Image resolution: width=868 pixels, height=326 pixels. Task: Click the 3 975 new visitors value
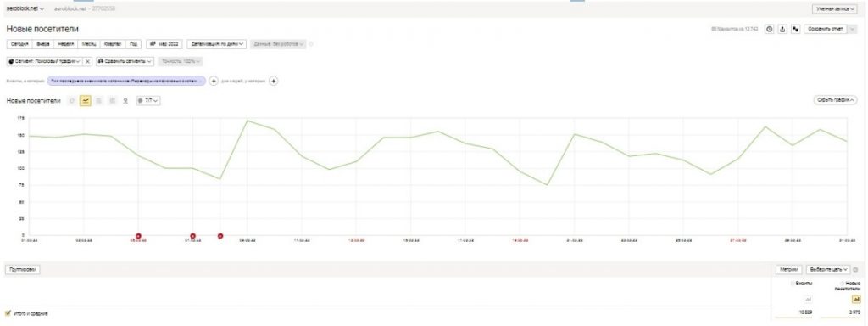[855, 313]
